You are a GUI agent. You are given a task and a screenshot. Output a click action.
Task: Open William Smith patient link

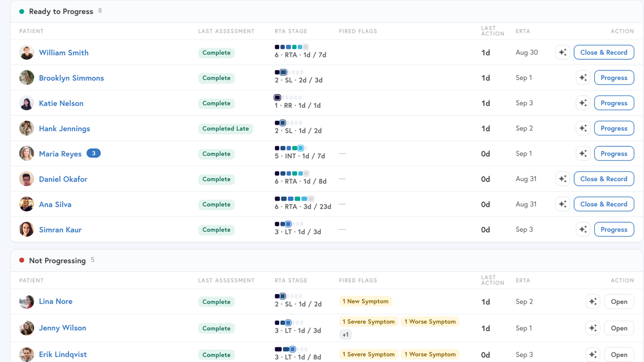64,52
